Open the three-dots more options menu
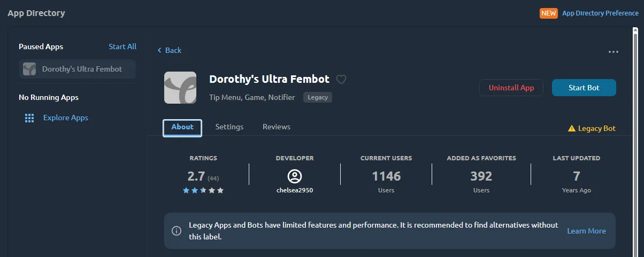The height and width of the screenshot is (257, 644). click(614, 52)
